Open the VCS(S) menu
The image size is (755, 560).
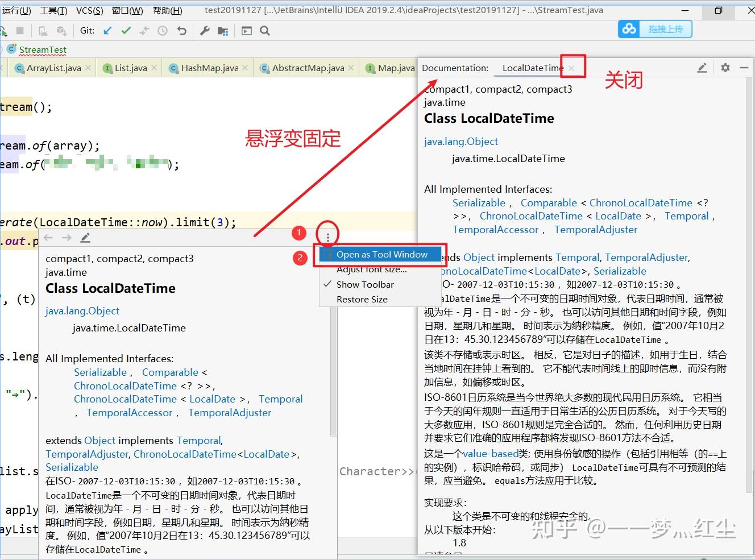90,10
